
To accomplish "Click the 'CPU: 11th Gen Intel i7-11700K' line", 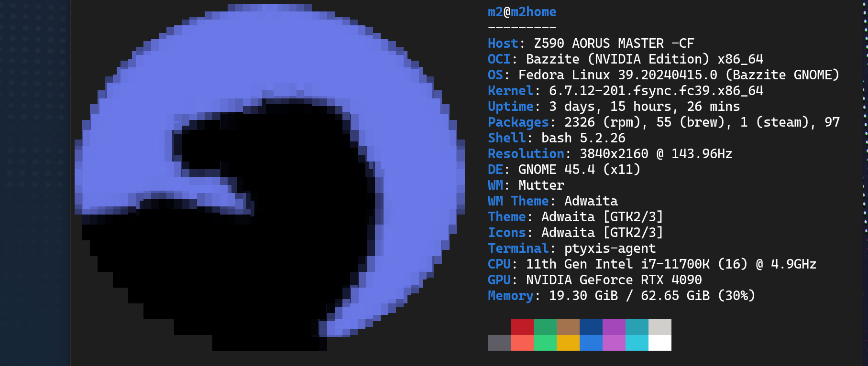I will click(x=652, y=264).
